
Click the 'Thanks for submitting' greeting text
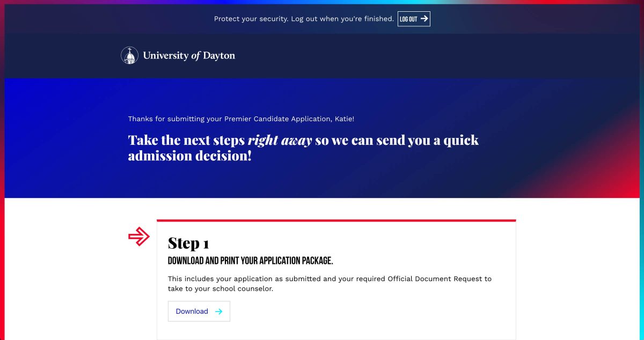click(241, 119)
